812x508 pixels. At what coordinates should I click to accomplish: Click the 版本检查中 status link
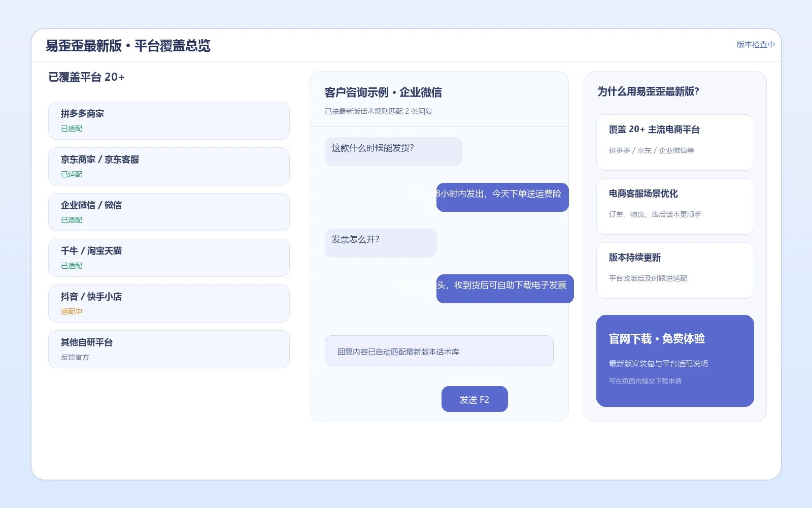pos(756,45)
